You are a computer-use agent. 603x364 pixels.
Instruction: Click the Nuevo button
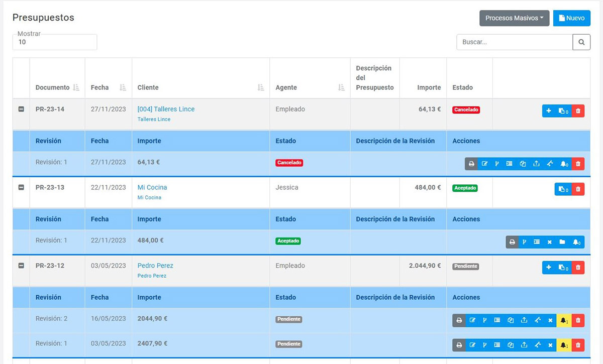pyautogui.click(x=571, y=18)
